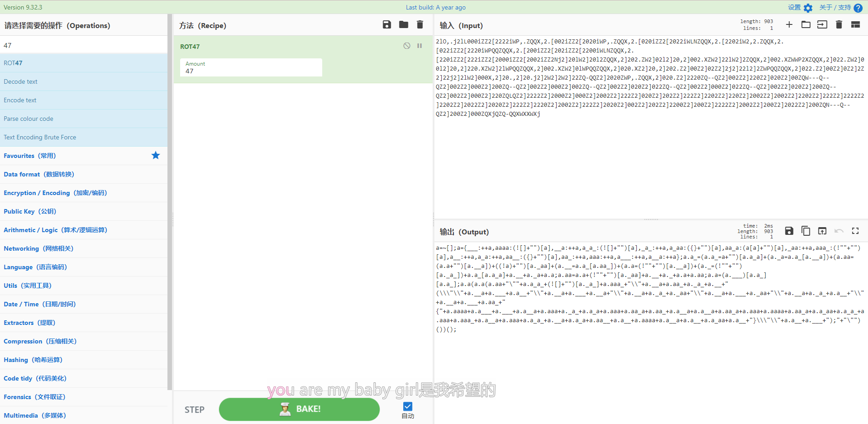
Task: Expand the Compression category
Action: point(84,341)
